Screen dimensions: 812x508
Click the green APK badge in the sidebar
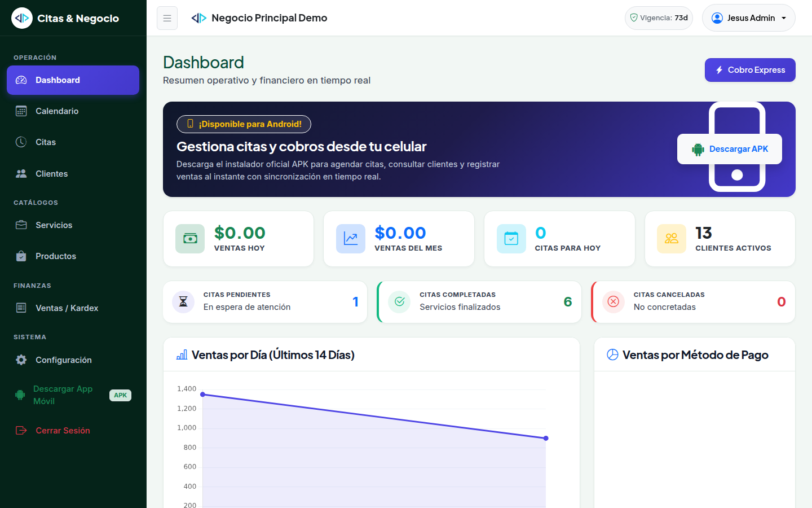pyautogui.click(x=120, y=395)
